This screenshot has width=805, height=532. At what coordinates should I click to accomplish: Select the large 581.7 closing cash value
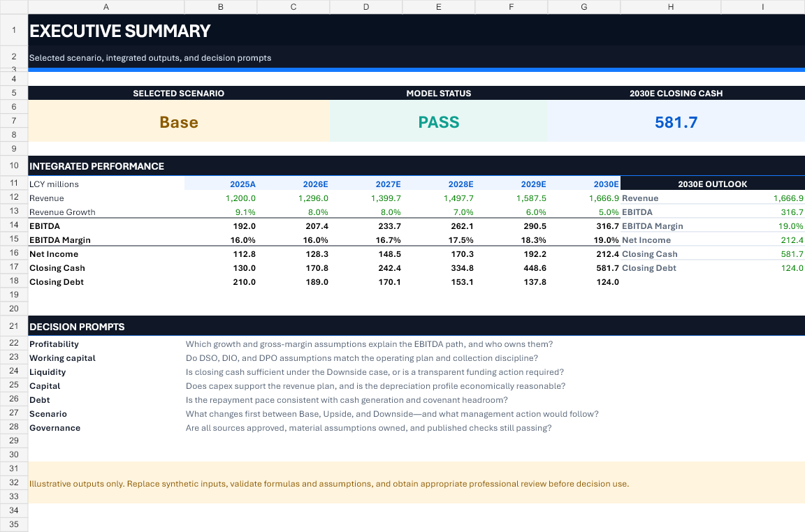click(x=676, y=121)
